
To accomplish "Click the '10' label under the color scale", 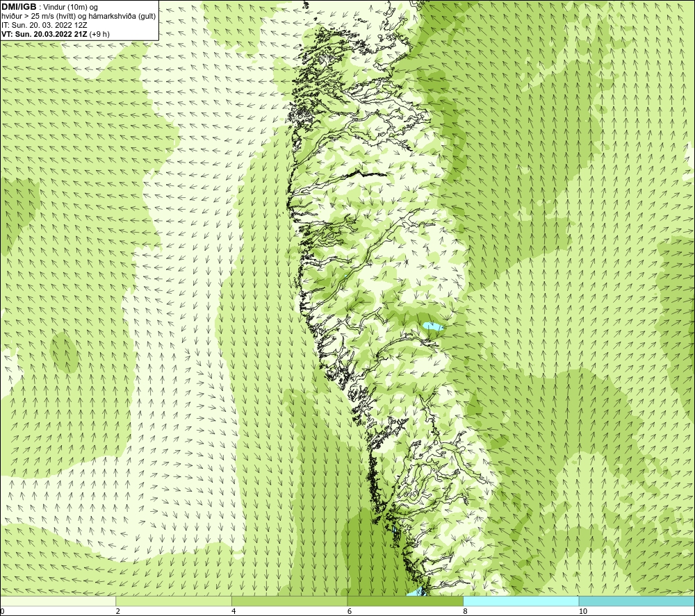I will tap(583, 611).
